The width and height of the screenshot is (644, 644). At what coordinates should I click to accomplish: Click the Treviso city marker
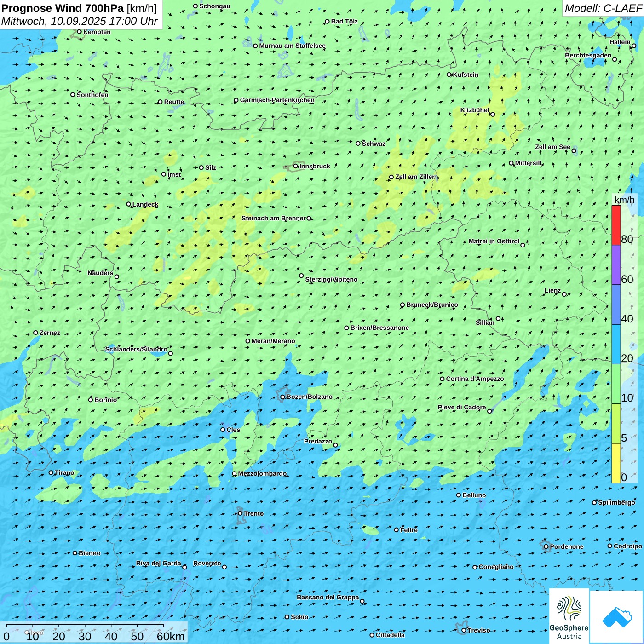click(x=464, y=630)
